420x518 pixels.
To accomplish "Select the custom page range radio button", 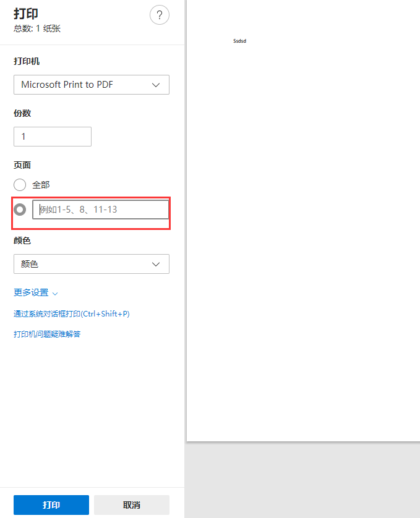I will point(20,210).
